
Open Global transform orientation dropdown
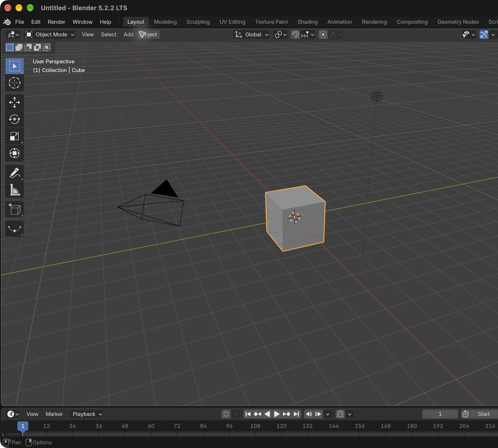[x=251, y=34]
